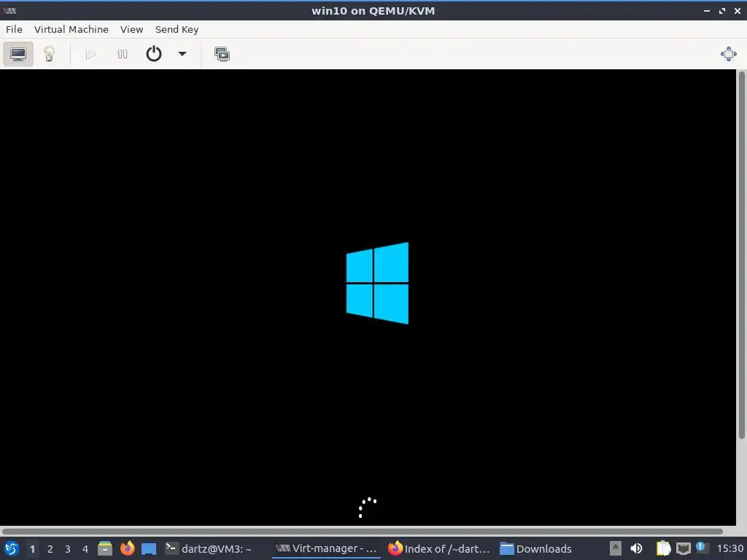The image size is (747, 560).
Task: Click the network status tray icon
Action: [683, 548]
